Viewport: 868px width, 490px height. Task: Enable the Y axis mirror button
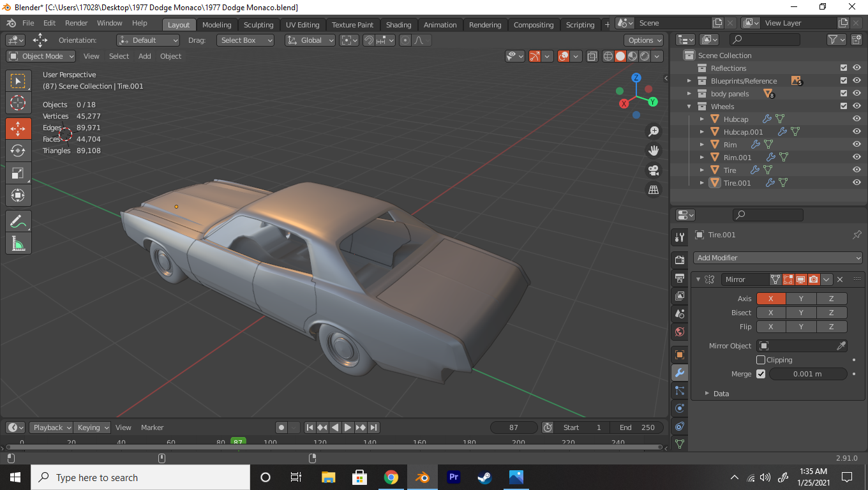point(801,299)
